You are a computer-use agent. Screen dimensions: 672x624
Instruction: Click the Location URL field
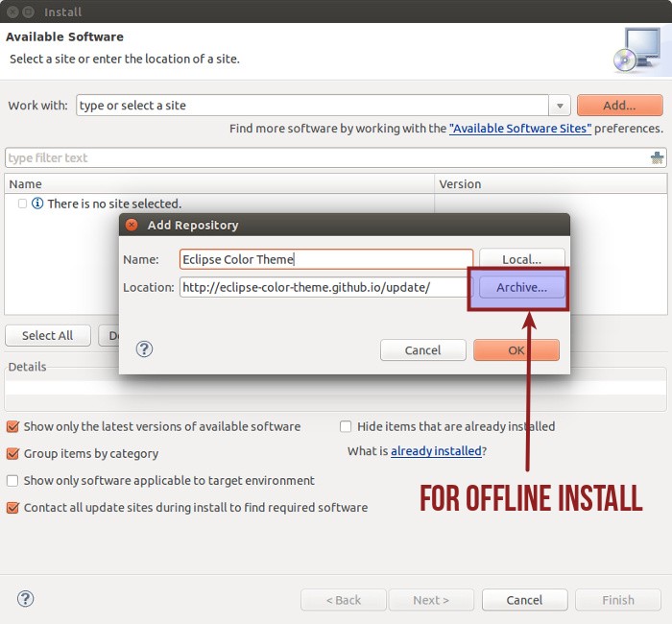(326, 287)
